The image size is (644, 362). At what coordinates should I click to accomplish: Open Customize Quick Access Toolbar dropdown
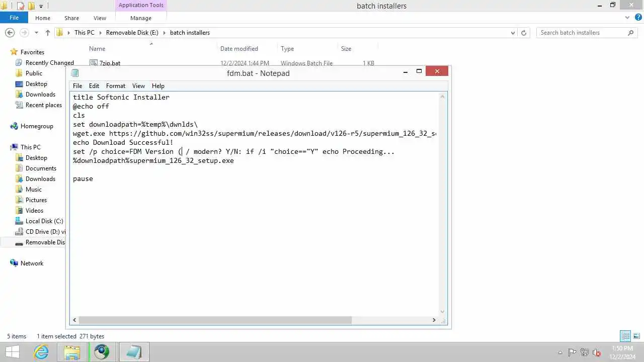point(41,6)
